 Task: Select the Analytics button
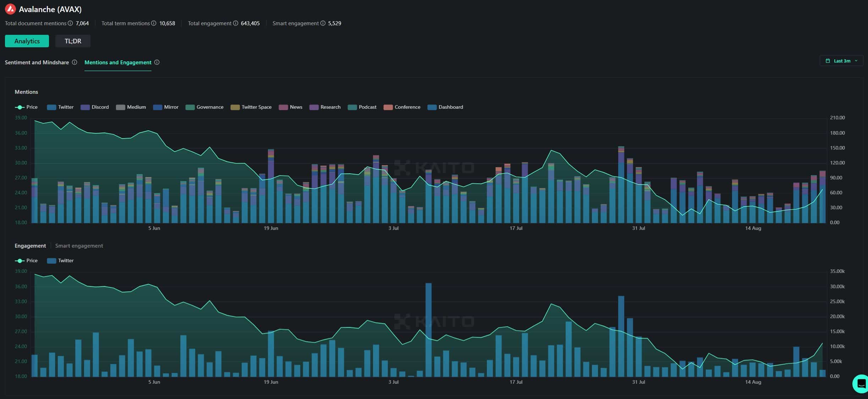tap(27, 41)
